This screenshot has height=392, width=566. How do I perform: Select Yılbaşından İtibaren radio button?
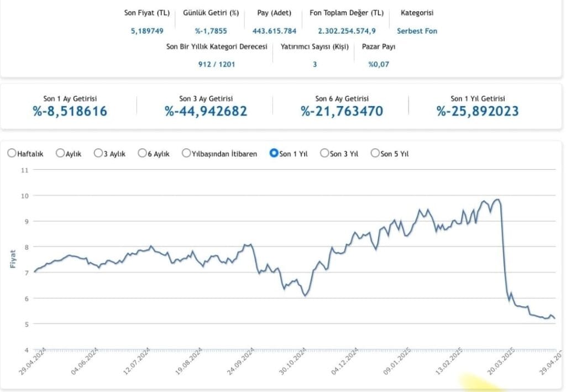click(186, 154)
